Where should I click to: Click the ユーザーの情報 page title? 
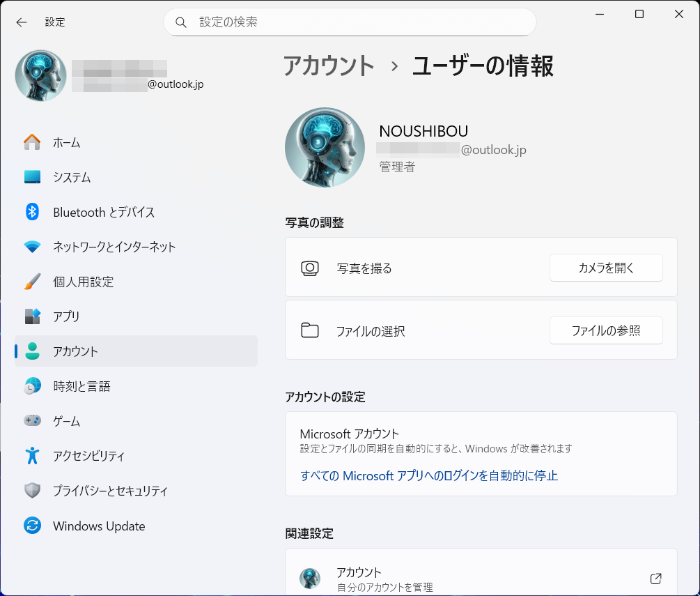(483, 66)
